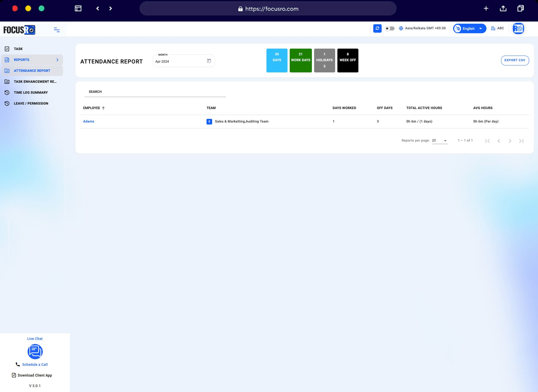Screen dimensions: 538x392
Task: Collapse the sidebar with the hamburger toggle
Action: (x=56, y=30)
